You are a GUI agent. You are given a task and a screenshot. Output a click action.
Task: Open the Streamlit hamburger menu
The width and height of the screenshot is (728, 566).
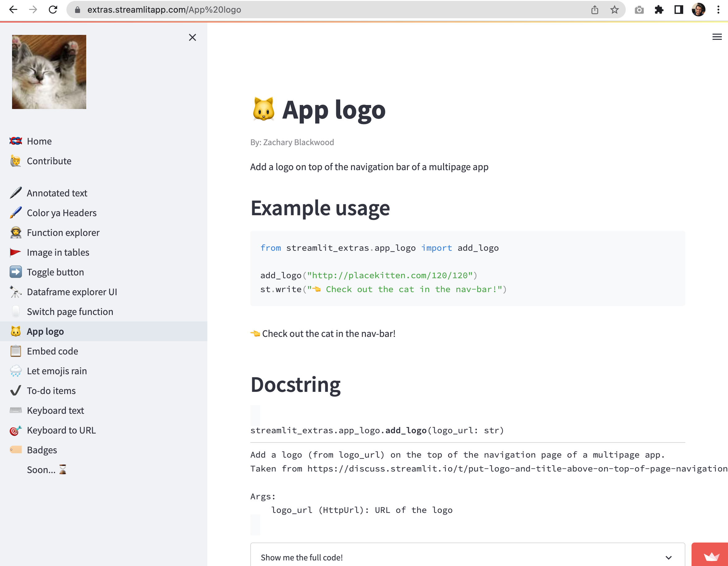tap(717, 37)
